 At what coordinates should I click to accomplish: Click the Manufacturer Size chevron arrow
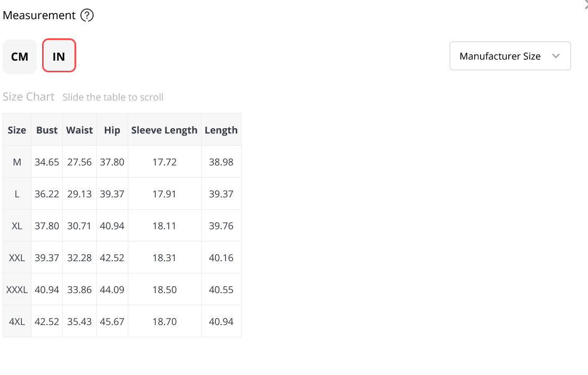556,56
